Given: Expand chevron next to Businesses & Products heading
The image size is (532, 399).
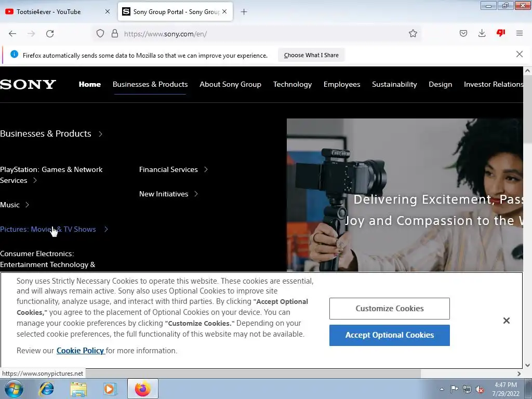Looking at the screenshot, I should coord(100,134).
